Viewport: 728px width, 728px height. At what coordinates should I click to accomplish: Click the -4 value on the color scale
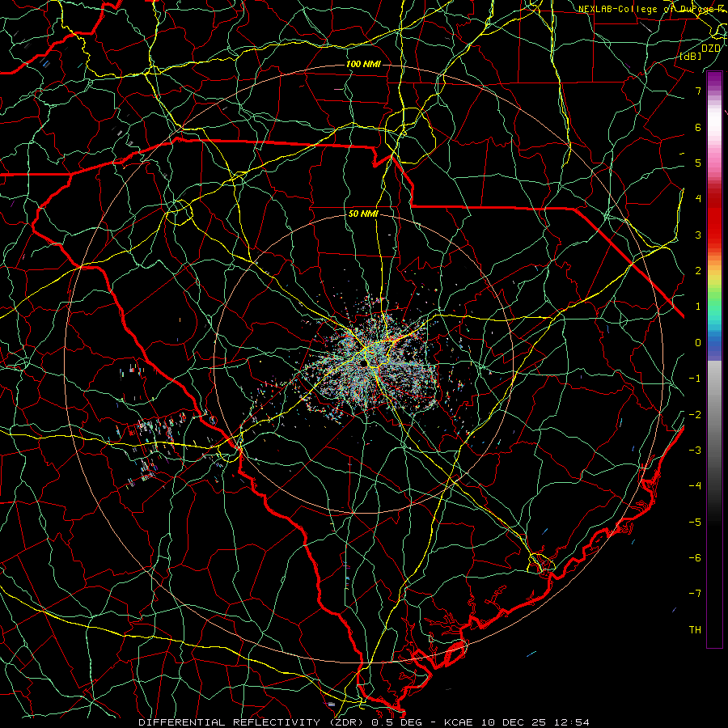(695, 486)
